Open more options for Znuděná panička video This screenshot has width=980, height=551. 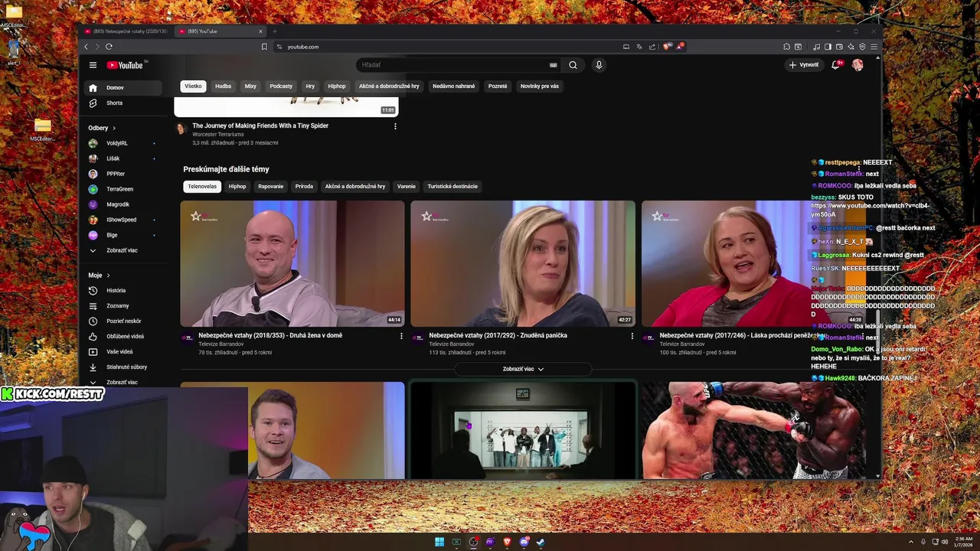pos(632,336)
